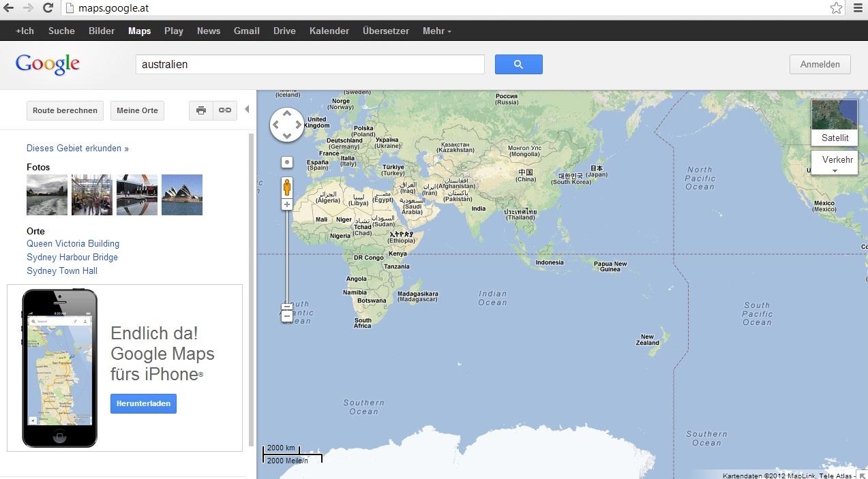The height and width of the screenshot is (479, 868).
Task: Click the México map label
Action: click(824, 206)
